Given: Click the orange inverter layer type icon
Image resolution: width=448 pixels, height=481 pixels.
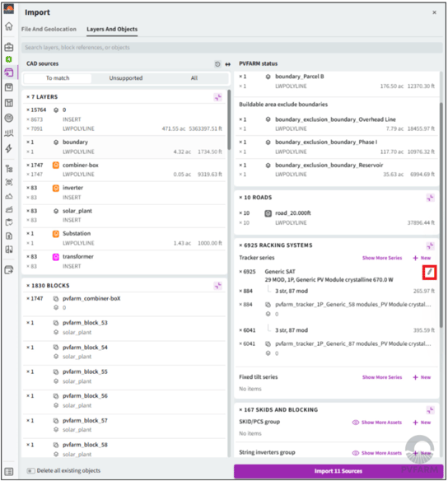Looking at the screenshot, I should (x=56, y=188).
